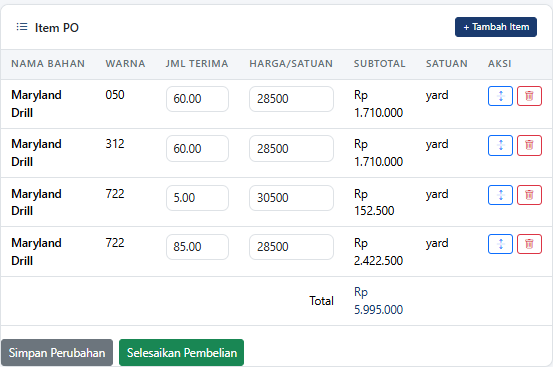The image size is (553, 367).
Task: Click the list icon beside Item PO
Action: [22, 27]
